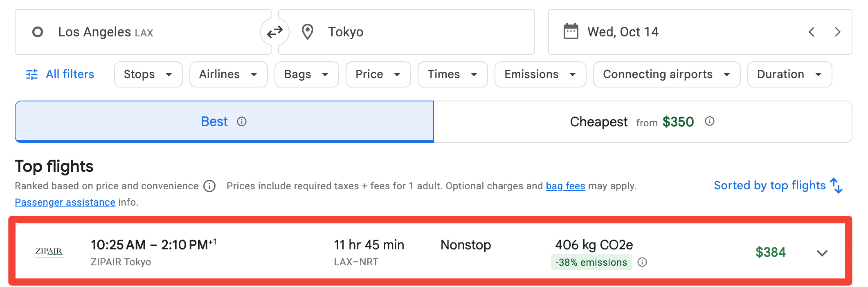This screenshot has width=868, height=287.
Task: Click the swap origin and destination icon
Action: (x=275, y=32)
